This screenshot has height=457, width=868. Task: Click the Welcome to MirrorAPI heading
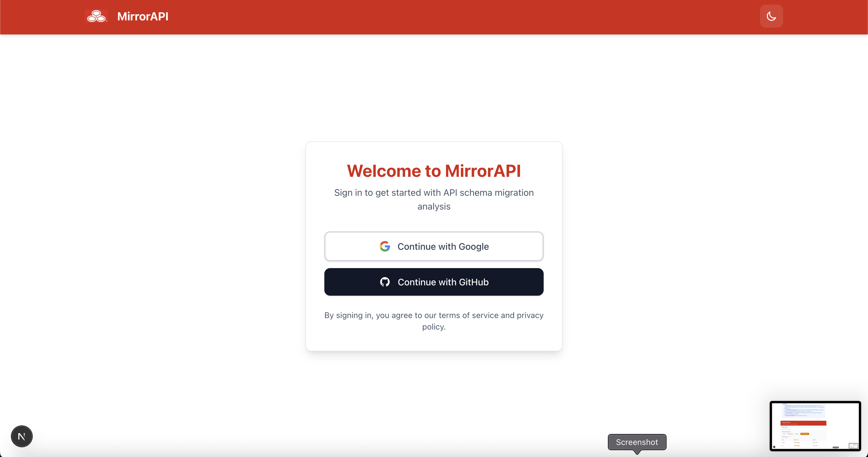click(434, 171)
